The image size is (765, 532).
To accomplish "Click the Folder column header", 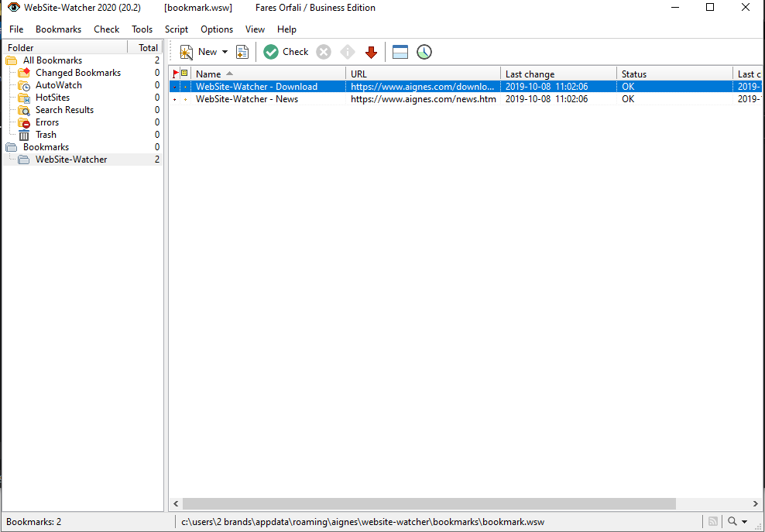I will [x=65, y=47].
